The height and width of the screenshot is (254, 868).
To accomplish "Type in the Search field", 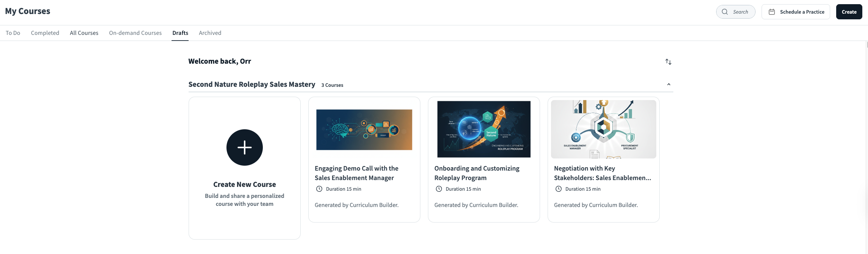I will pyautogui.click(x=740, y=12).
